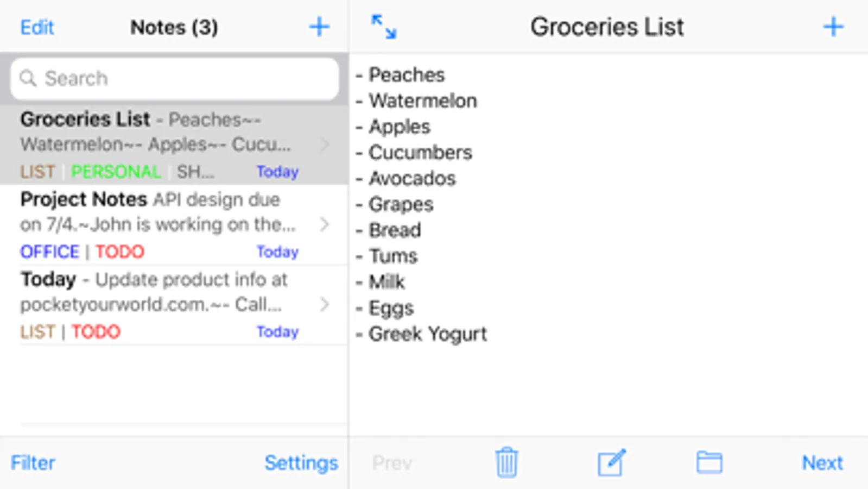
Task: Open the Today note row chevron
Action: click(325, 304)
